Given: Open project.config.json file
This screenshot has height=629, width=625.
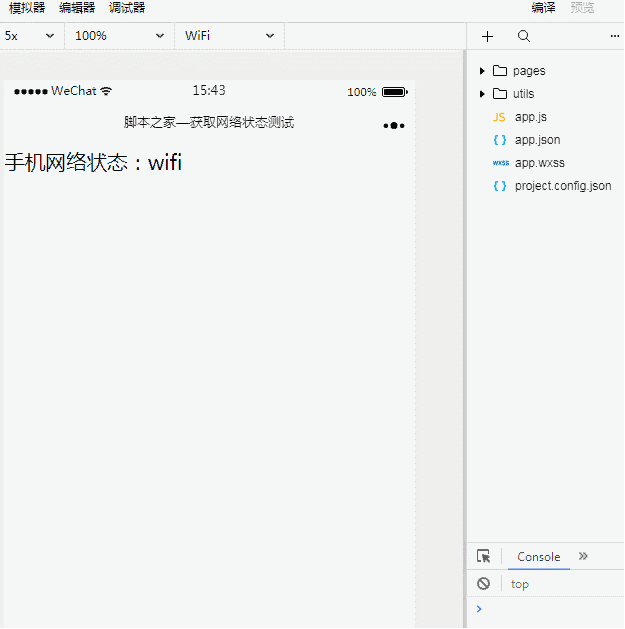Looking at the screenshot, I should (x=562, y=186).
